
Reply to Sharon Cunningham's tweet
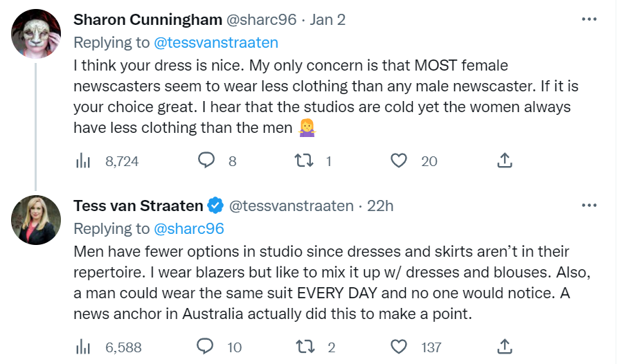tap(206, 161)
